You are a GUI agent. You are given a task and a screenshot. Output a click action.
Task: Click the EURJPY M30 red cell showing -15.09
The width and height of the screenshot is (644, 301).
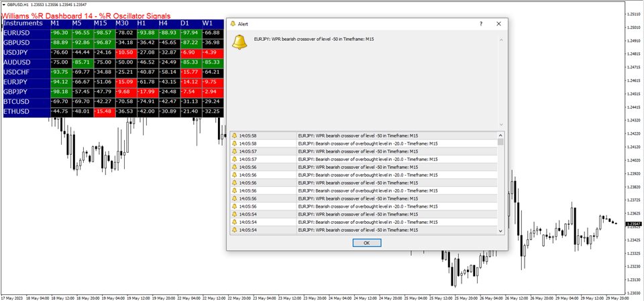(x=126, y=82)
